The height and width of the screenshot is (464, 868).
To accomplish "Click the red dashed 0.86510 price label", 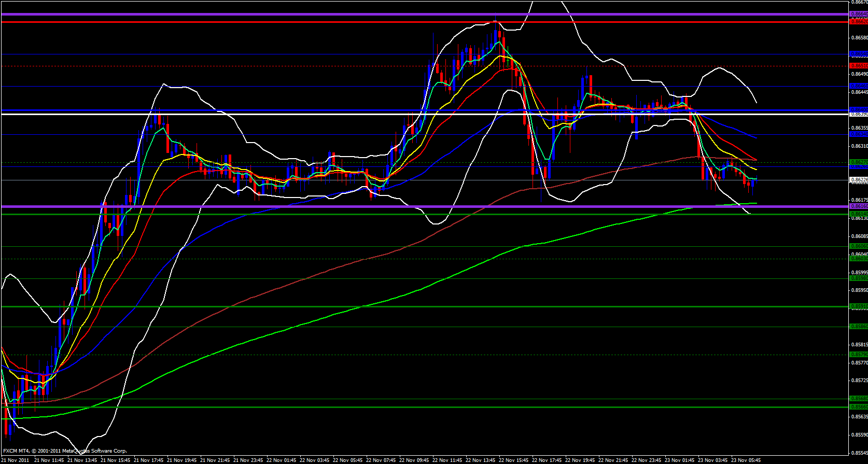I will [858, 66].
